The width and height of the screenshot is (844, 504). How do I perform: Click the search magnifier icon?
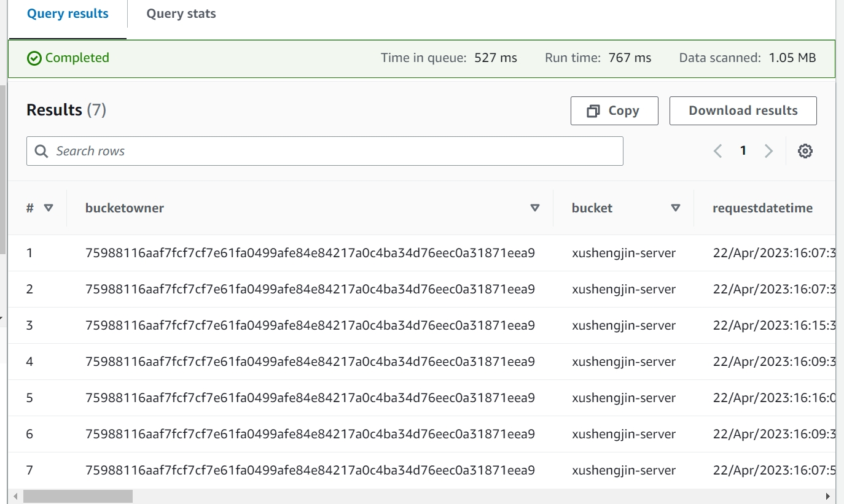point(41,151)
